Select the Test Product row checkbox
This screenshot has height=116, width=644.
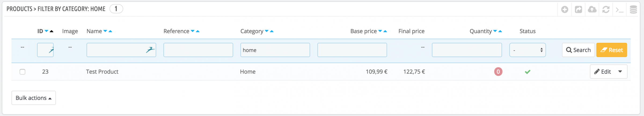click(23, 72)
